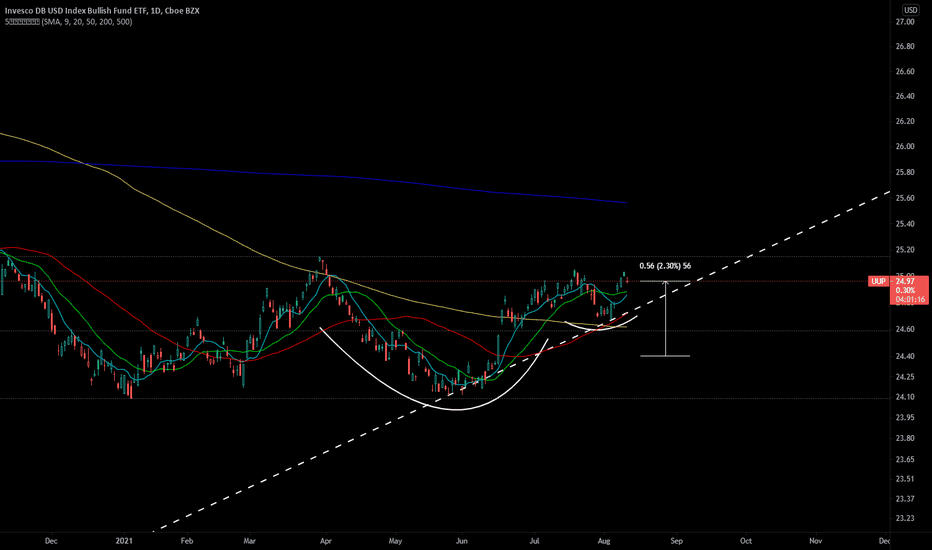The width and height of the screenshot is (932, 550).
Task: Click the 26.80 price axis label
Action: 905,46
